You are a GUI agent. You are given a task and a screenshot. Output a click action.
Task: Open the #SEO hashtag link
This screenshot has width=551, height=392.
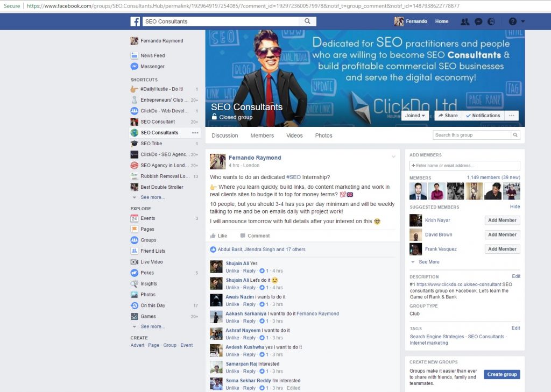tap(293, 177)
